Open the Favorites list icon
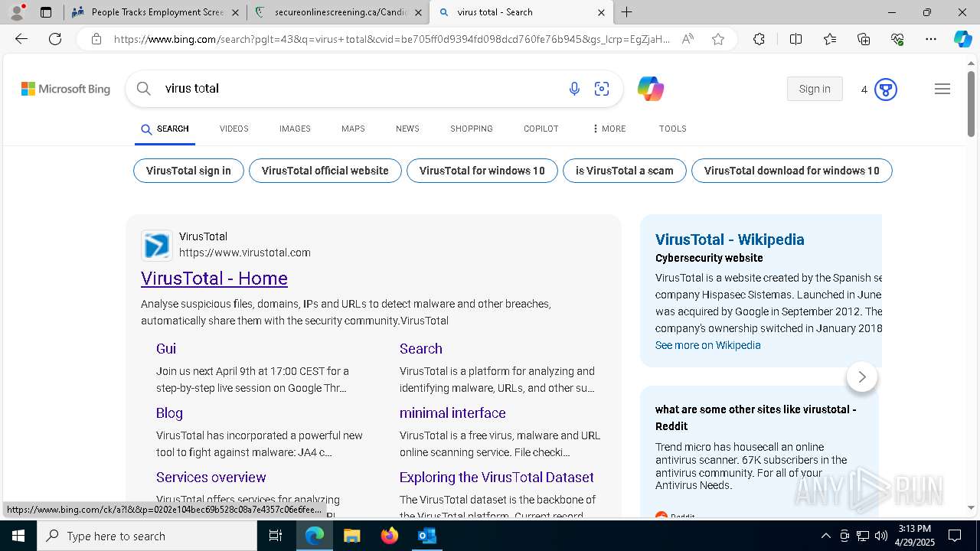The height and width of the screenshot is (551, 980). coord(830,39)
